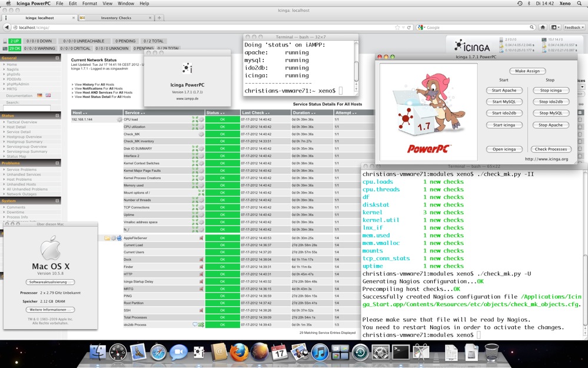
Task: Open Terminal from the Dock
Action: (401, 353)
